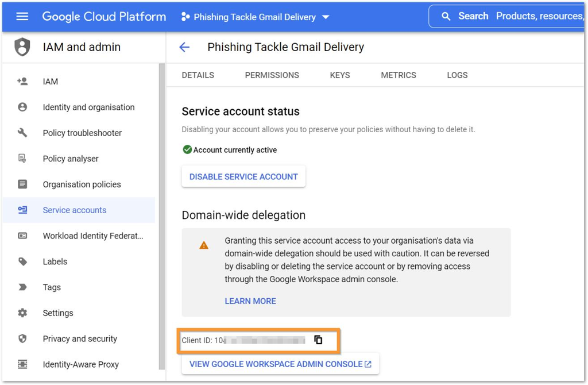Click the project hexagon icon beside Phishing Tackle

tap(185, 17)
